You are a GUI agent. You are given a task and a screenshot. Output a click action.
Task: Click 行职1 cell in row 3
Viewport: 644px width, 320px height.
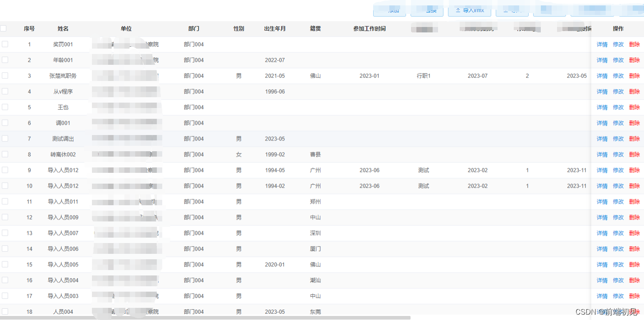(x=424, y=76)
